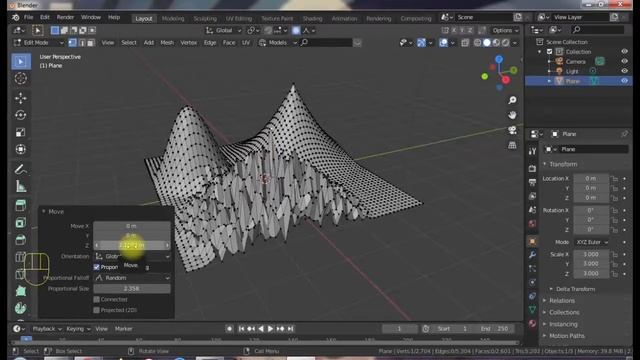The height and width of the screenshot is (360, 640).
Task: Hide the Camera in outliner
Action: coord(624,61)
